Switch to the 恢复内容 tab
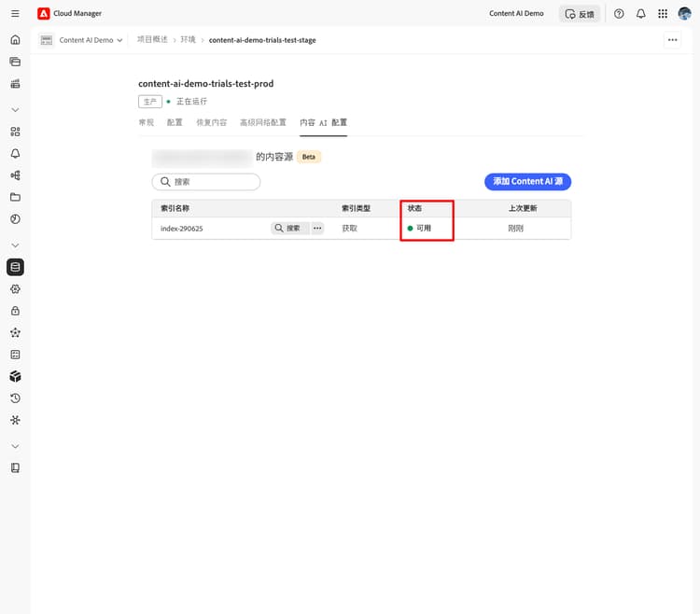The height and width of the screenshot is (614, 700). (x=212, y=123)
